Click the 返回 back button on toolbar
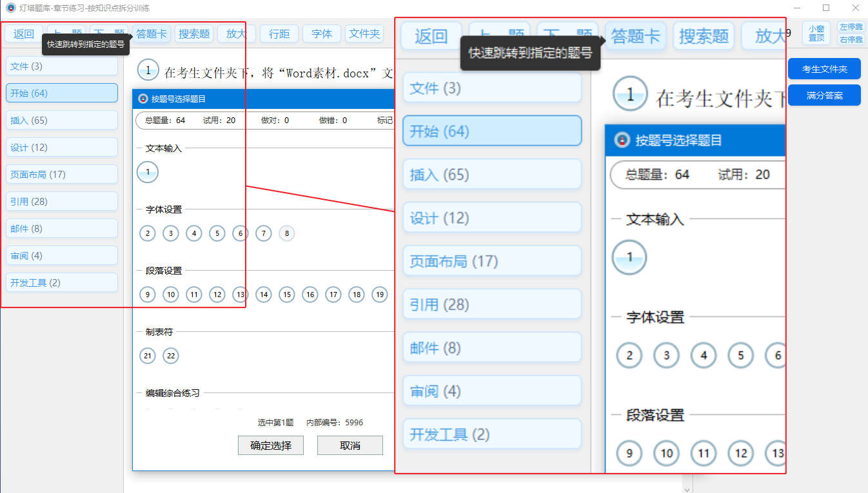Screen dimensions: 868x493 23,34
